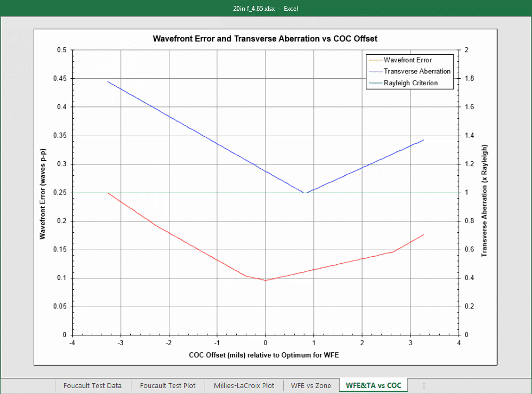Image resolution: width=532 pixels, height=394 pixels.
Task: Select the chart title text
Action: click(265, 39)
